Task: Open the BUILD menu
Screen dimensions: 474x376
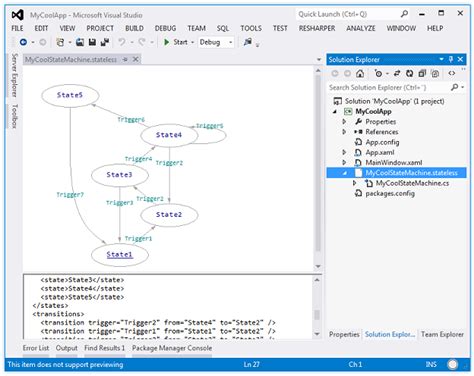Action: point(134,28)
